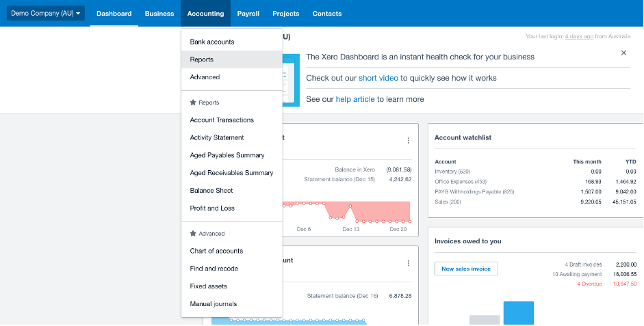This screenshot has height=326, width=644.
Task: Click Sales YTD value 45,151.05
Action: tap(625, 202)
